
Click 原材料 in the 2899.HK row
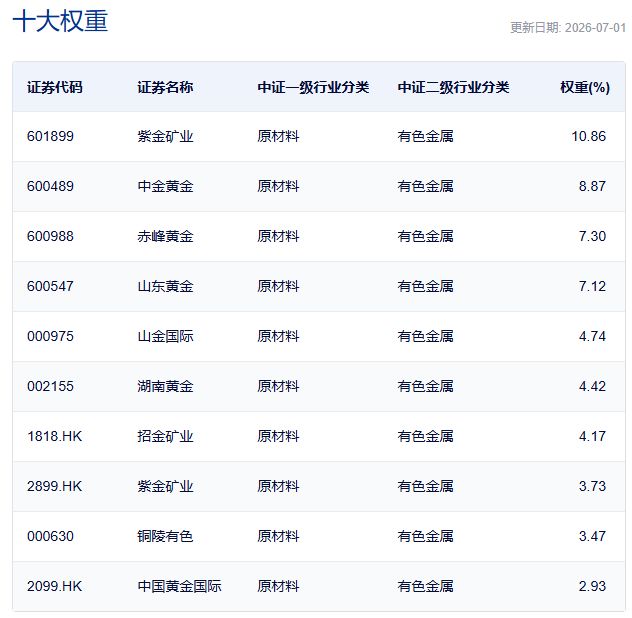tap(279, 486)
